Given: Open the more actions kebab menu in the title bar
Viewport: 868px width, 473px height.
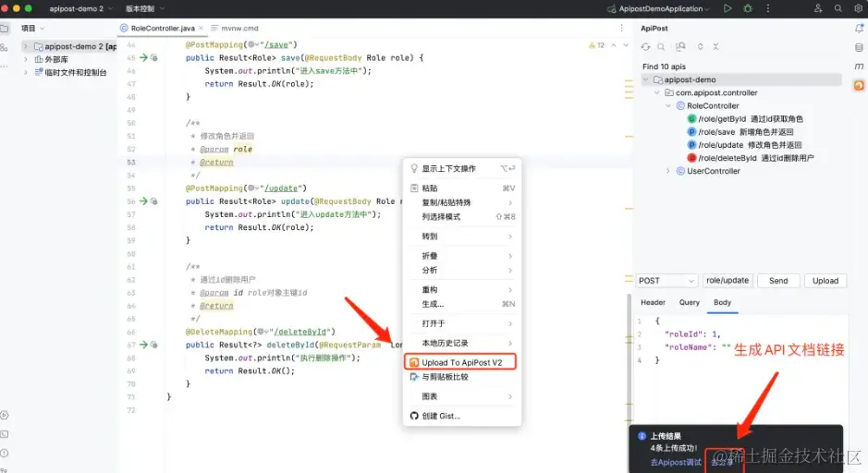Looking at the screenshot, I should coord(768,8).
